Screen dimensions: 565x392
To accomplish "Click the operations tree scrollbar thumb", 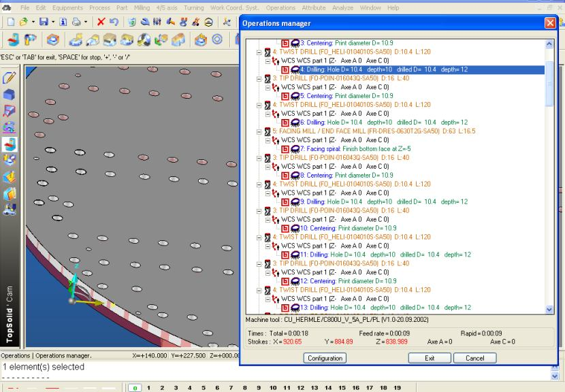I will tap(549, 84).
